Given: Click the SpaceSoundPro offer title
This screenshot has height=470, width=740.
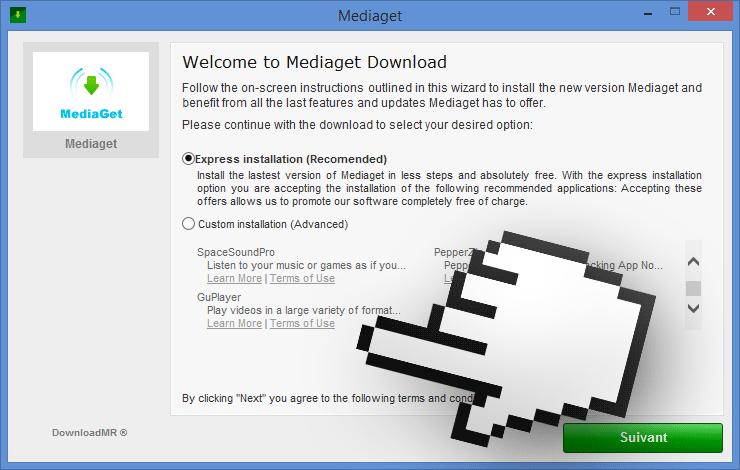Looking at the screenshot, I should tap(235, 252).
